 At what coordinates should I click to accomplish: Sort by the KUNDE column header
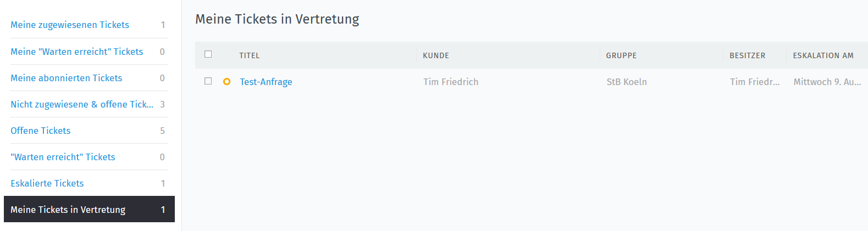[x=436, y=55]
